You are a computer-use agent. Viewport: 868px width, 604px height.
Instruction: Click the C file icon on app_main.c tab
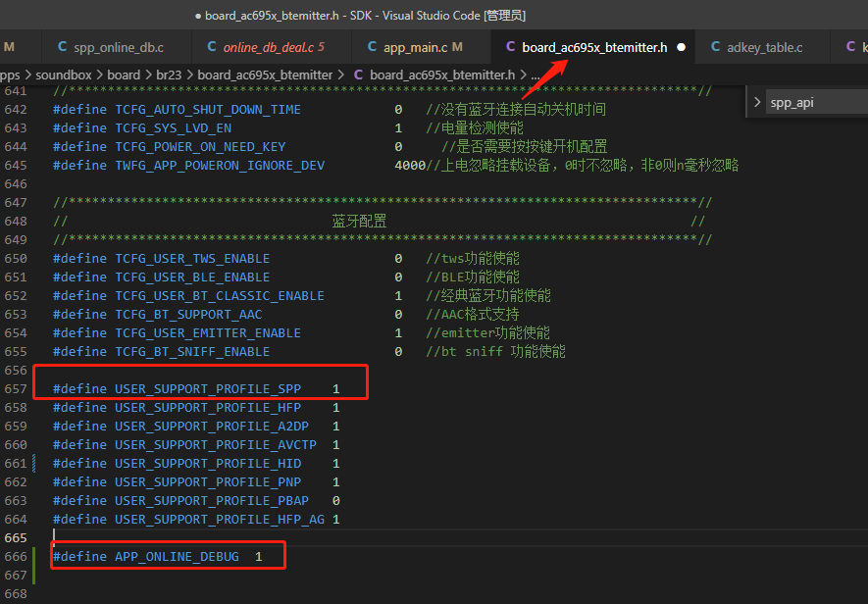372,47
